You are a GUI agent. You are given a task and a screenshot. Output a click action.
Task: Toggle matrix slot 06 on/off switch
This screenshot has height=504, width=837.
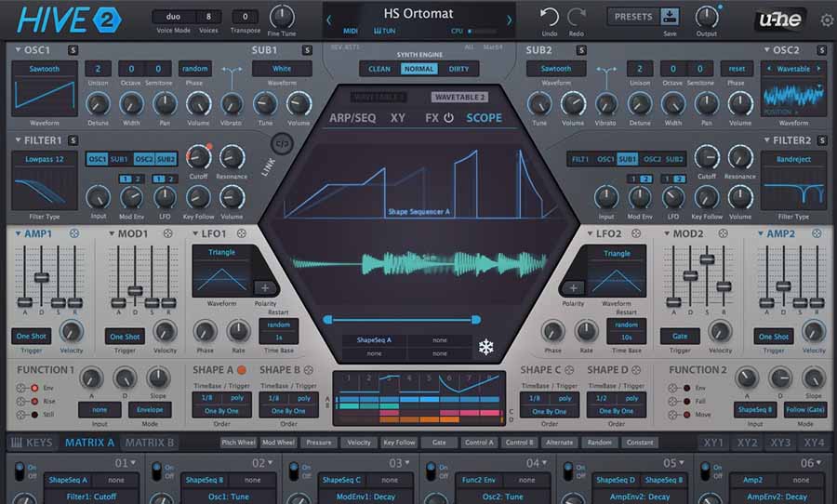[705, 471]
